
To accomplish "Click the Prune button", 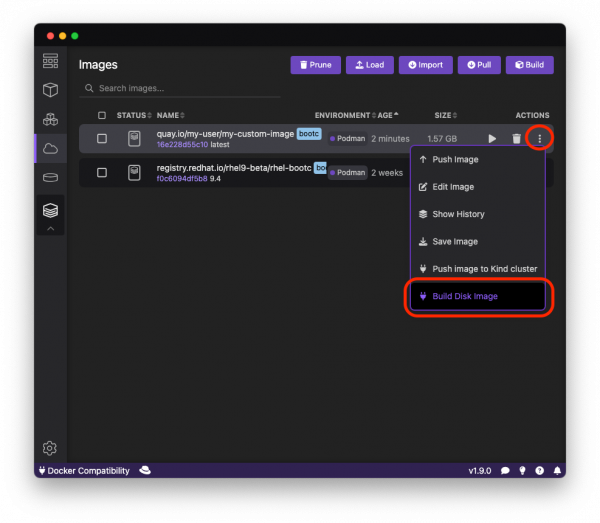I will tap(315, 65).
